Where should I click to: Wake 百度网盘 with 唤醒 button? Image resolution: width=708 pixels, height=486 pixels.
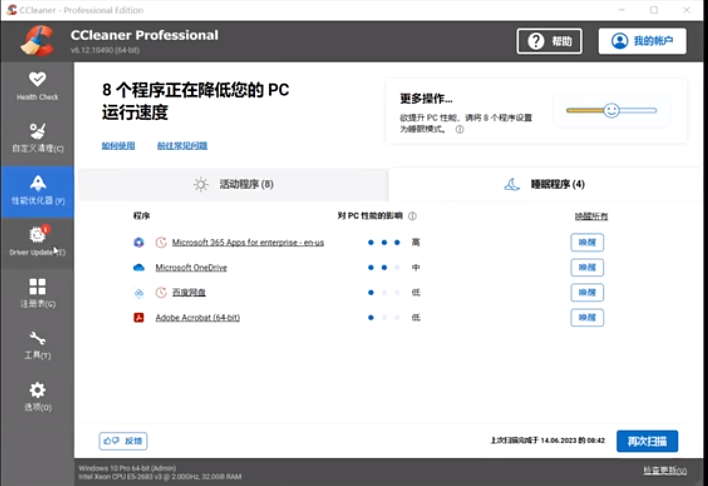pos(587,292)
